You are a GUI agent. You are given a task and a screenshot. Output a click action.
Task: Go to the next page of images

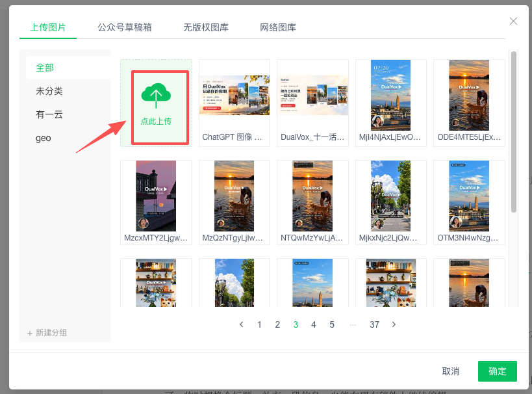(394, 324)
